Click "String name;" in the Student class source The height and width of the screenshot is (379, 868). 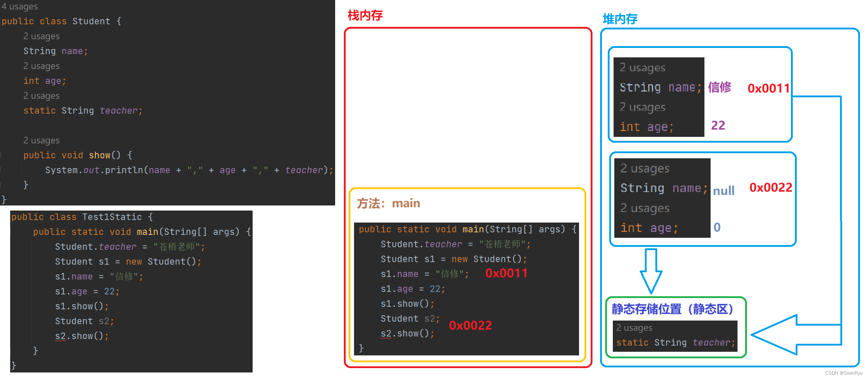click(x=56, y=51)
